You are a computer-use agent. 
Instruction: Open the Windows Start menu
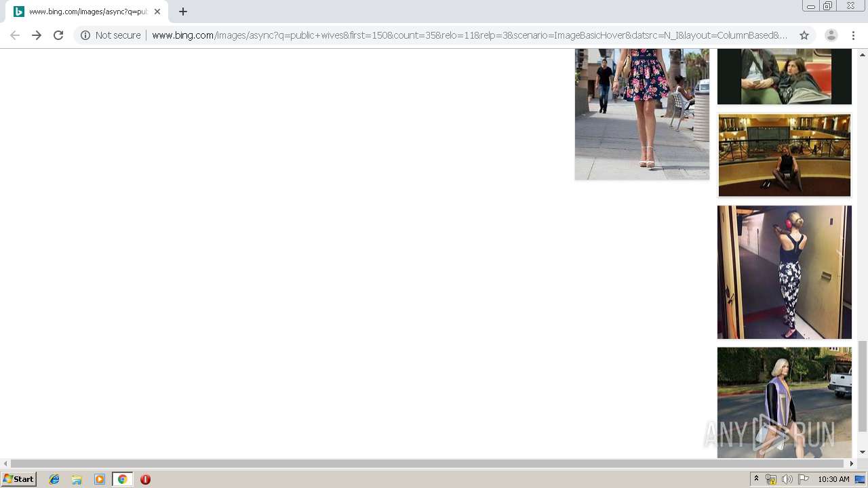tap(18, 479)
